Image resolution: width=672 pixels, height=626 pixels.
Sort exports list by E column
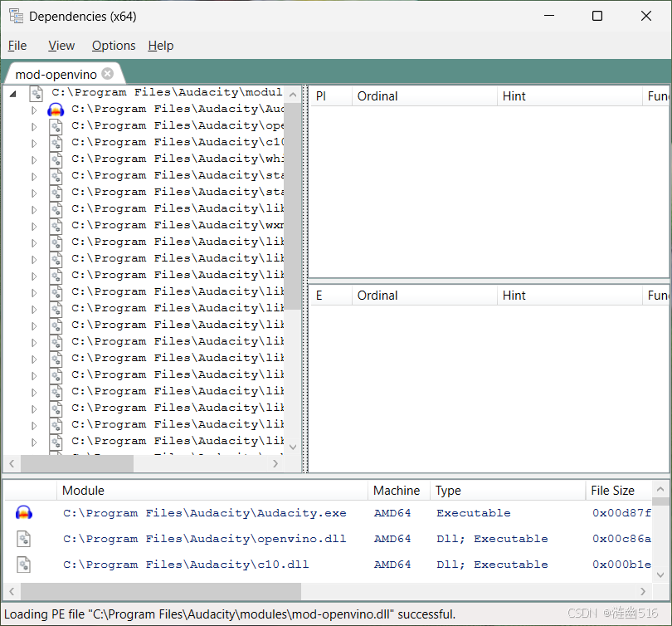(330, 296)
